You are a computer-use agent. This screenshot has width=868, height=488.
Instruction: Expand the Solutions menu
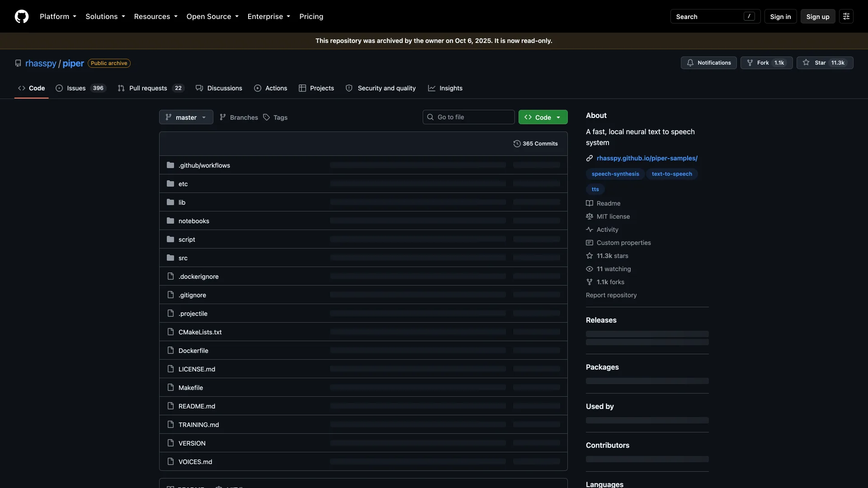(x=105, y=17)
